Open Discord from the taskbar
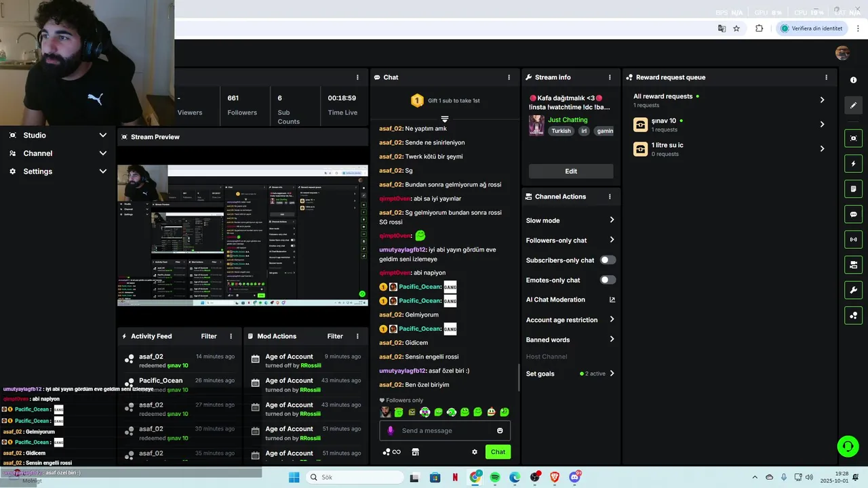 575,477
